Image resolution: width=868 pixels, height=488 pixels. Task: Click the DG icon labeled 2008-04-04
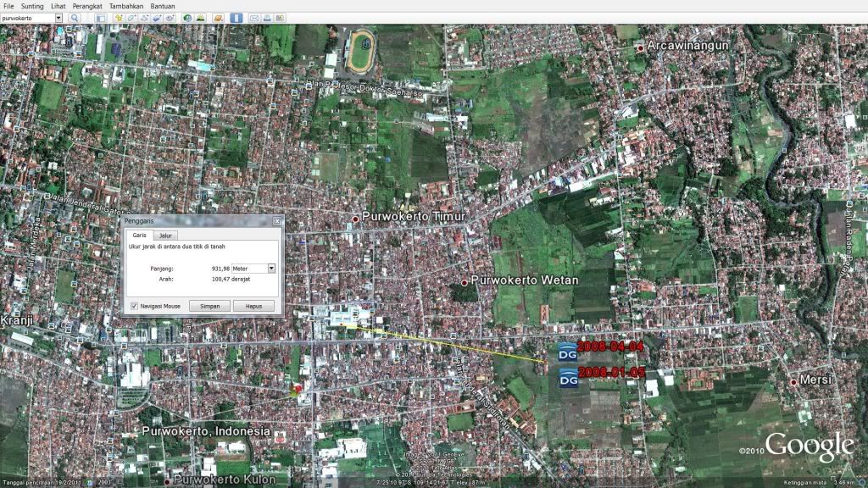567,352
